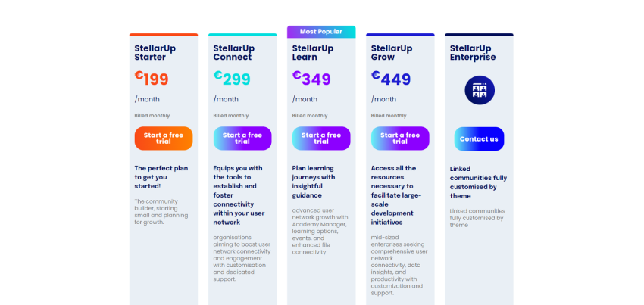Screen dimensions: 644x305
Task: Start a free trial for StellarUp Learn
Action: [x=321, y=138]
